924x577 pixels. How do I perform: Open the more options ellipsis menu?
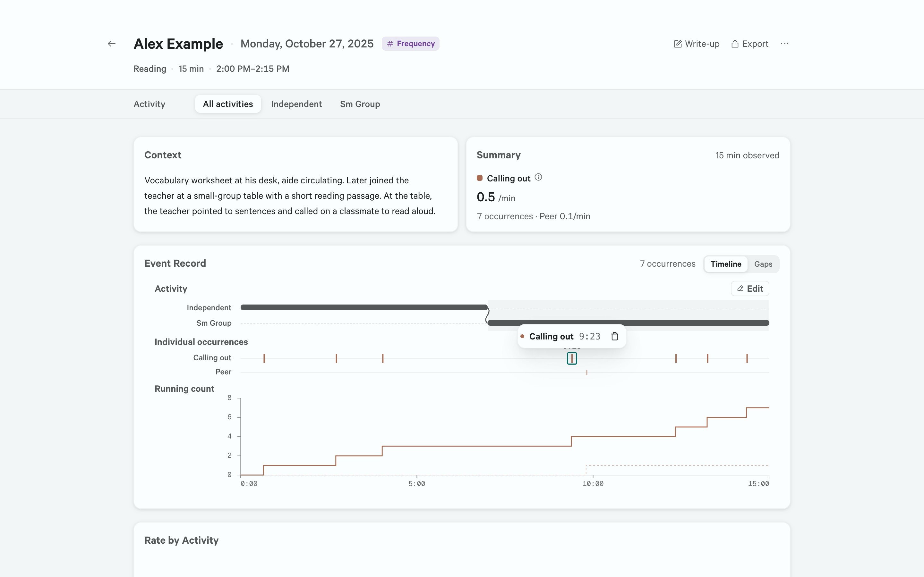pyautogui.click(x=785, y=44)
